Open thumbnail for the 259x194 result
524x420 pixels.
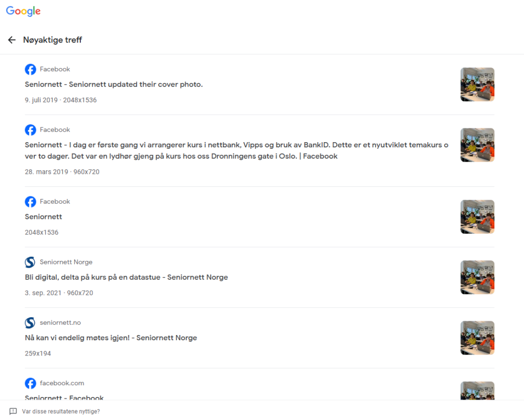click(x=477, y=338)
